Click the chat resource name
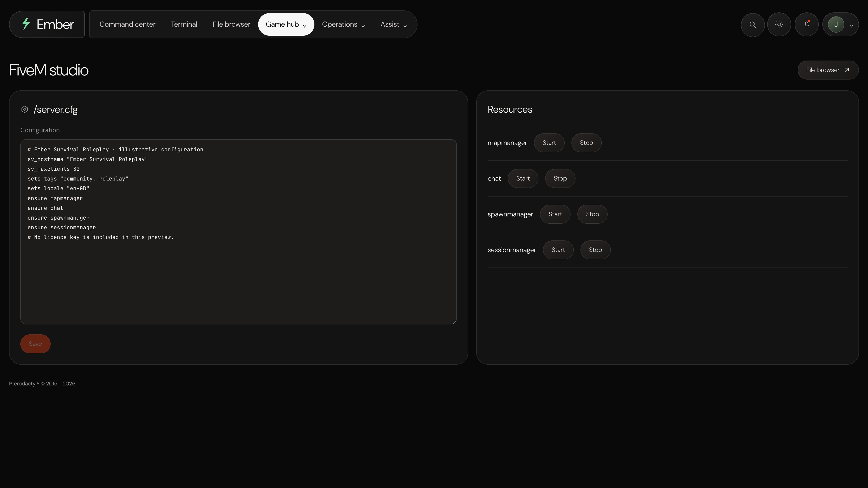Viewport: 868px width, 488px height. [x=494, y=178]
